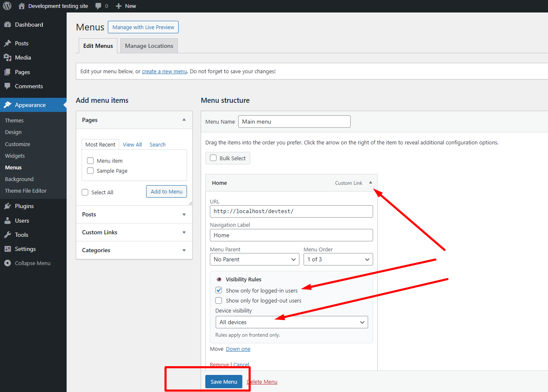Click the Collapse Menu arrow icon
Screen dimensions: 548x392
tap(7, 263)
